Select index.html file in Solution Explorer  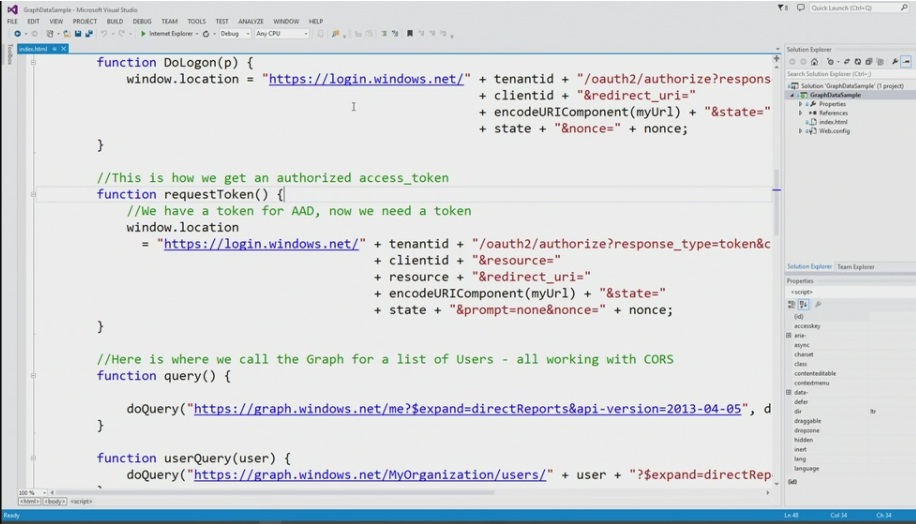click(x=832, y=122)
